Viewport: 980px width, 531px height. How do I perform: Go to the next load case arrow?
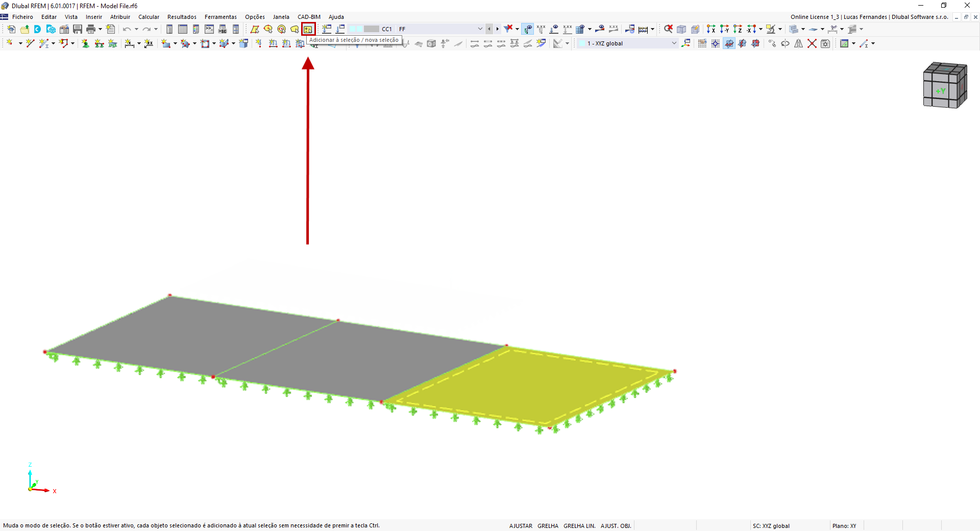tap(498, 29)
